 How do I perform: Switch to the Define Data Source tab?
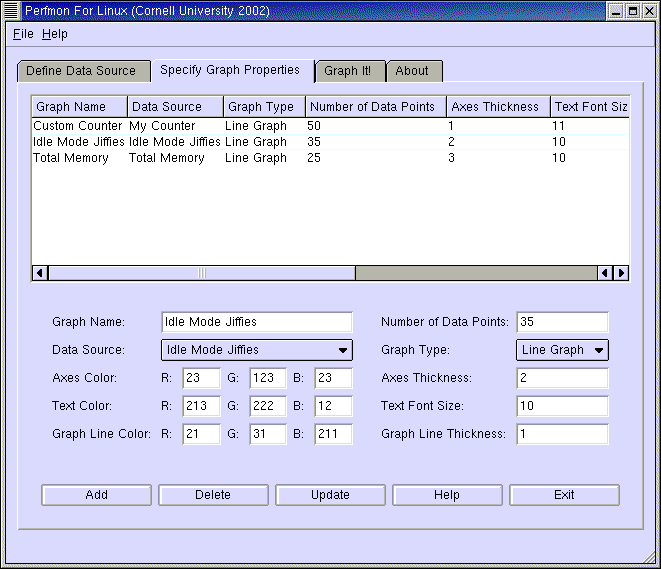coord(81,71)
